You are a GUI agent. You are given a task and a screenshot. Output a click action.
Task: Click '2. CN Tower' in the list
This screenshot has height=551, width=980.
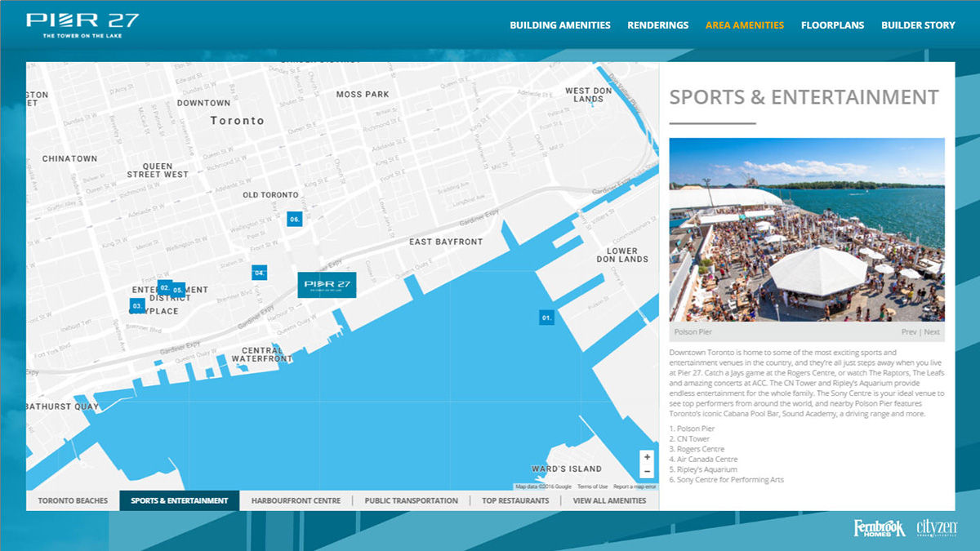689,439
